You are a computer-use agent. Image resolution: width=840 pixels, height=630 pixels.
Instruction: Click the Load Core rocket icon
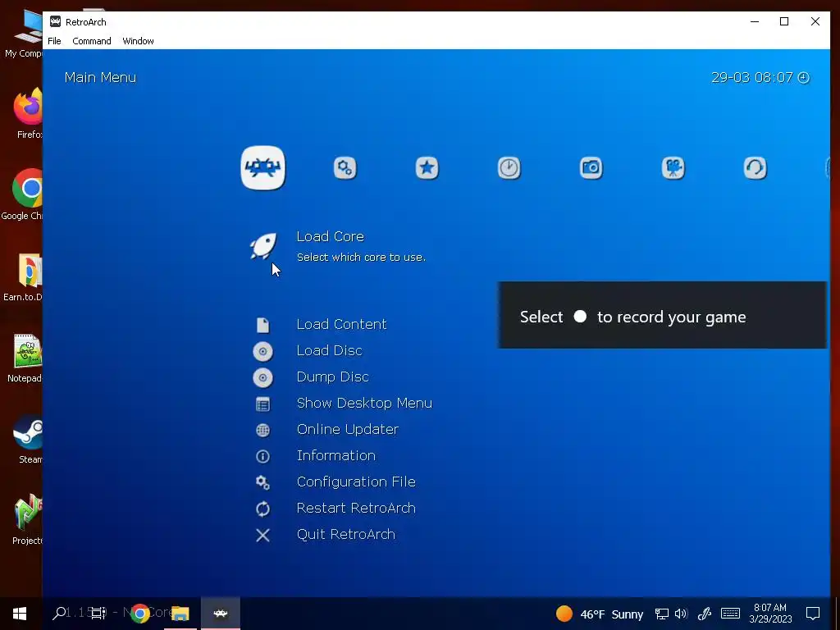point(263,246)
